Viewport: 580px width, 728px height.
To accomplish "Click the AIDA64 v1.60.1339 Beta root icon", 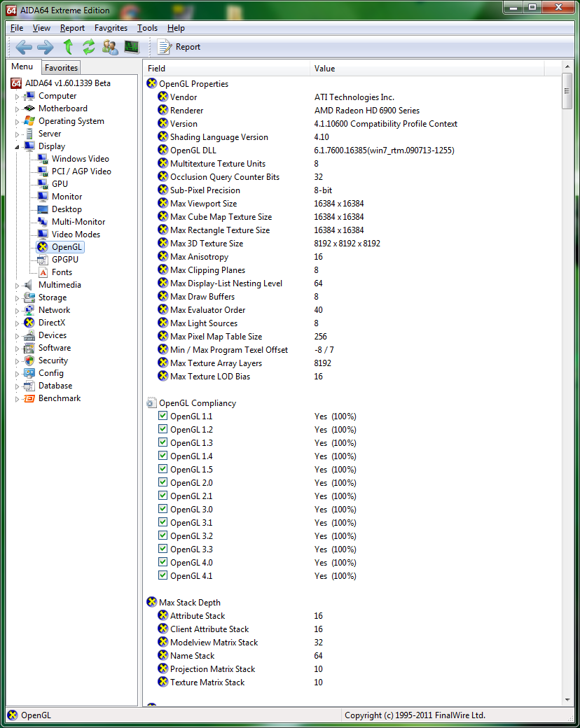I will 16,83.
